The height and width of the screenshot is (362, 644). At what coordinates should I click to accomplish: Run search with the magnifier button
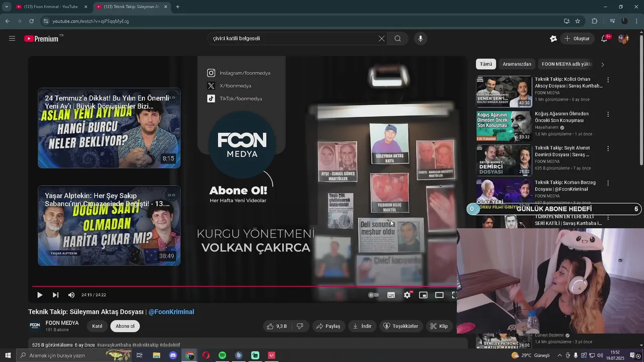tap(397, 39)
